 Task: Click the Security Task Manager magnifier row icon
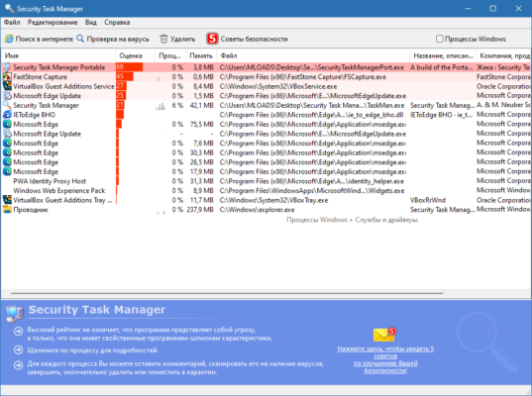[x=7, y=105]
